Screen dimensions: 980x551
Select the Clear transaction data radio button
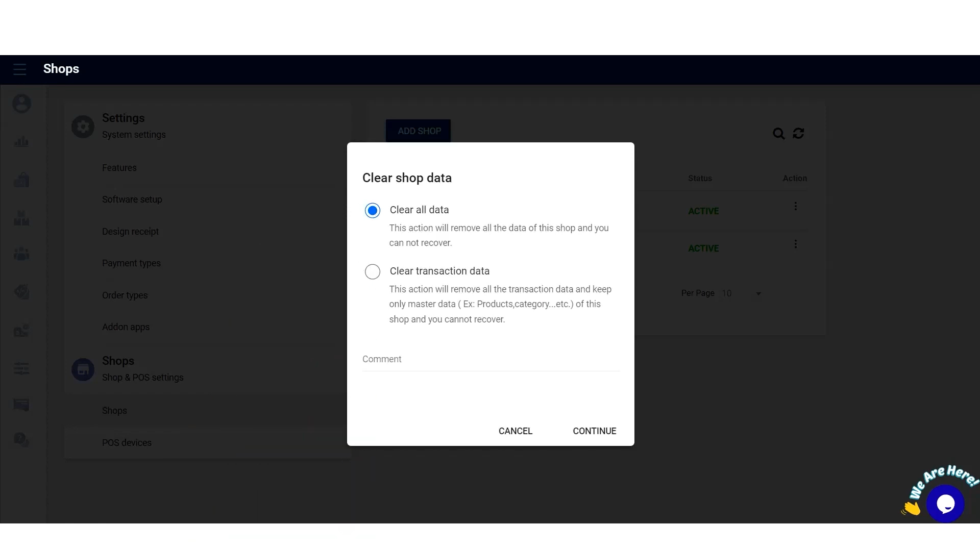[373, 271]
